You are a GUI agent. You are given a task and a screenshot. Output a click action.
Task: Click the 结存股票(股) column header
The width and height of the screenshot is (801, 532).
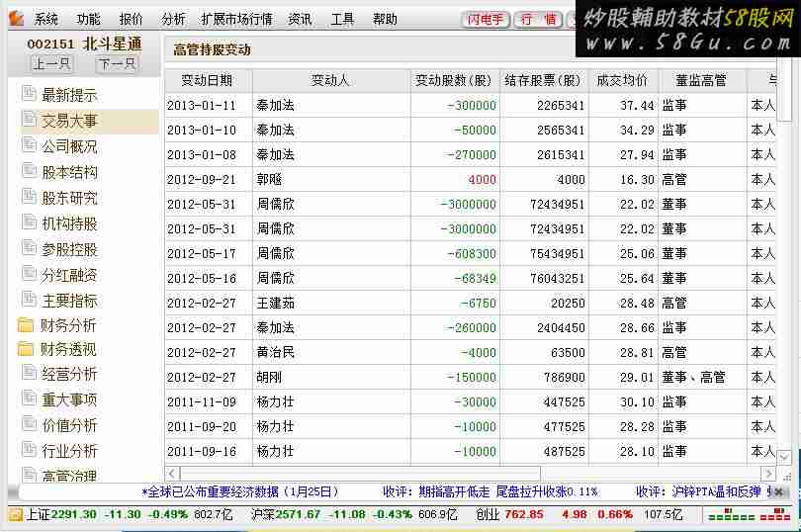point(544,81)
